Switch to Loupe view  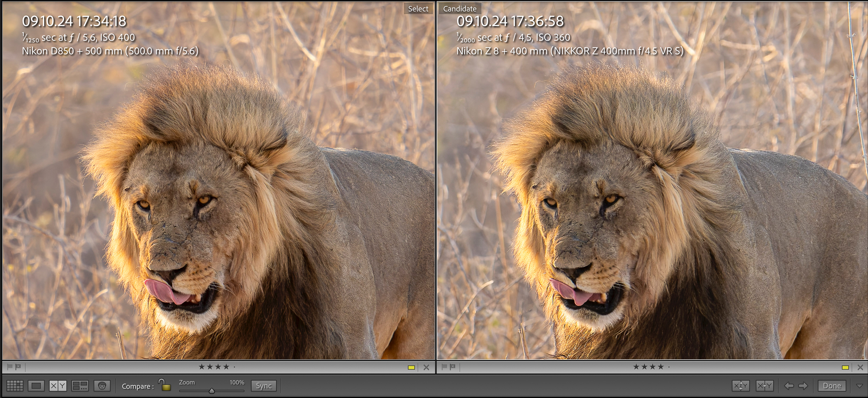point(36,386)
